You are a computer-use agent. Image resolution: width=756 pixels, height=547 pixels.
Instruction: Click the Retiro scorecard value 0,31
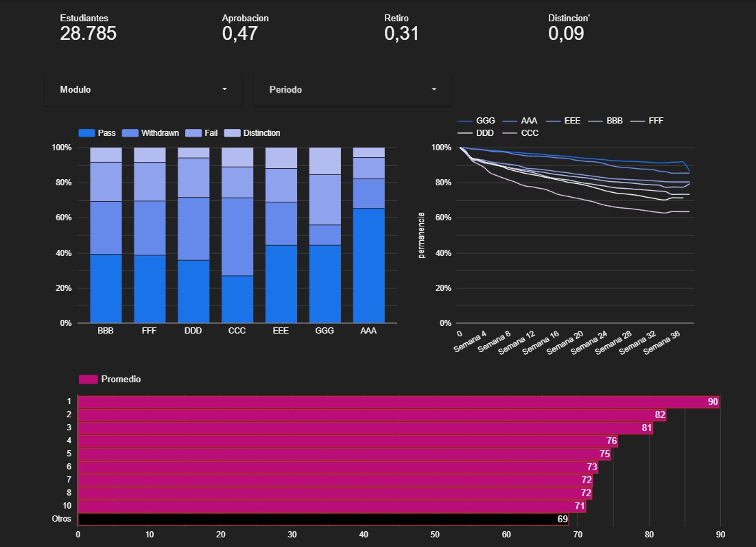(401, 33)
